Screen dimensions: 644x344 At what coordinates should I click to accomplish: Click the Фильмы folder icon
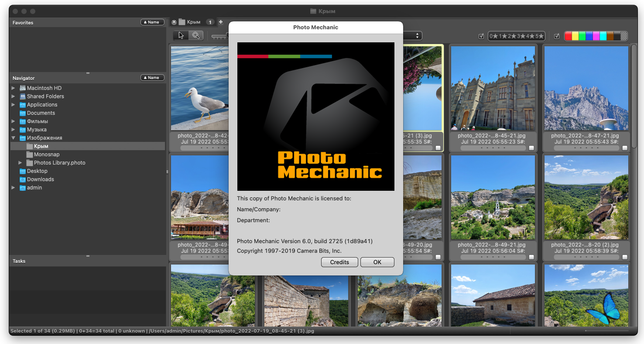click(x=23, y=121)
